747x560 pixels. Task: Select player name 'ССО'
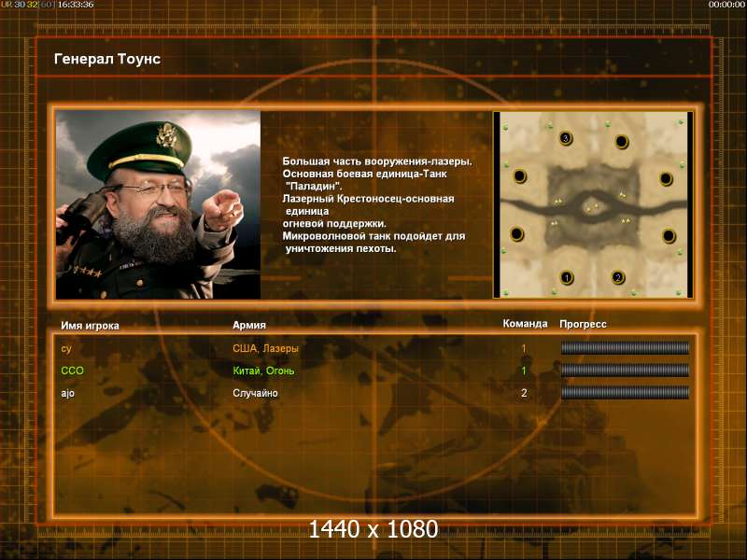73,371
